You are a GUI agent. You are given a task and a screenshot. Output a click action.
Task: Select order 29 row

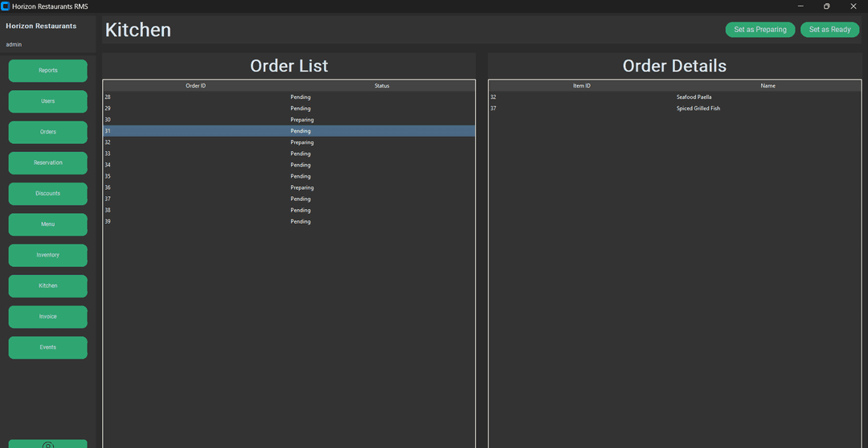[x=289, y=109]
